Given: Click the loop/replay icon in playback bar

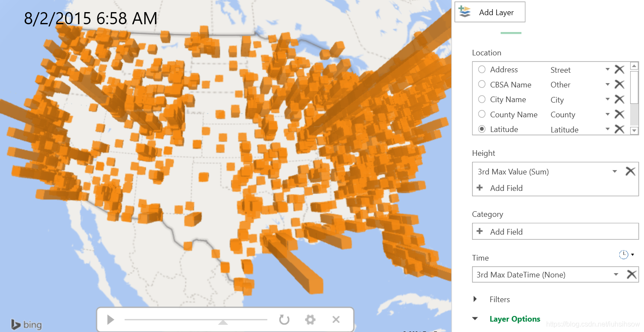Looking at the screenshot, I should tap(284, 320).
